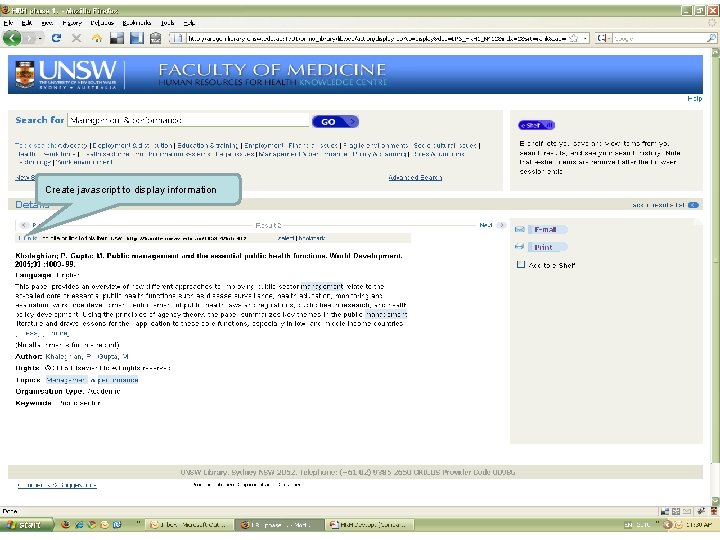Click the printer icon beside Print
Image resolution: width=720 pixels, height=540 pixels.
coord(519,247)
